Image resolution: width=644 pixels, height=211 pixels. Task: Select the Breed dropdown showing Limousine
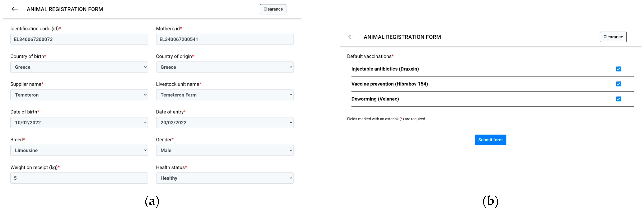click(79, 150)
